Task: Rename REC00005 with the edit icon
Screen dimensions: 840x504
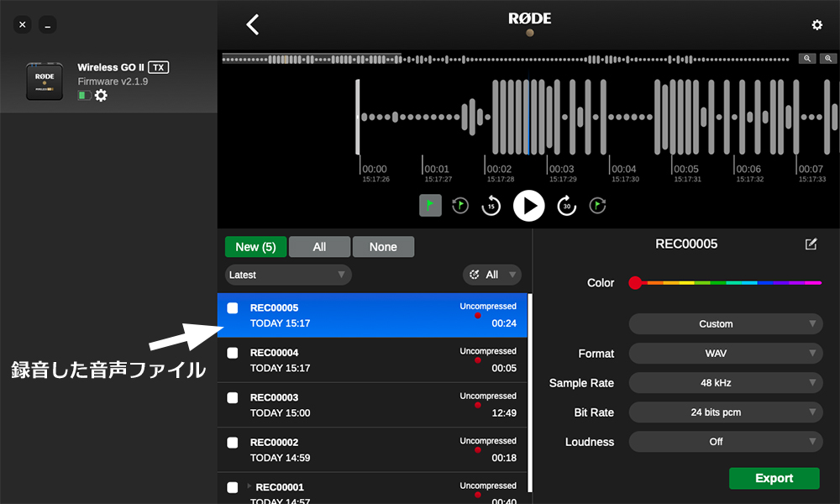Action: point(811,244)
